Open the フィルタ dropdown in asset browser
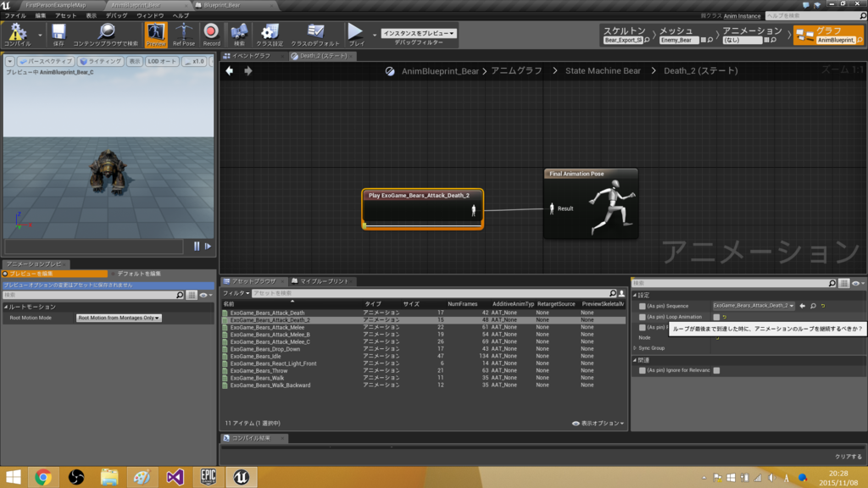Viewport: 868px width, 488px height. 236,293
